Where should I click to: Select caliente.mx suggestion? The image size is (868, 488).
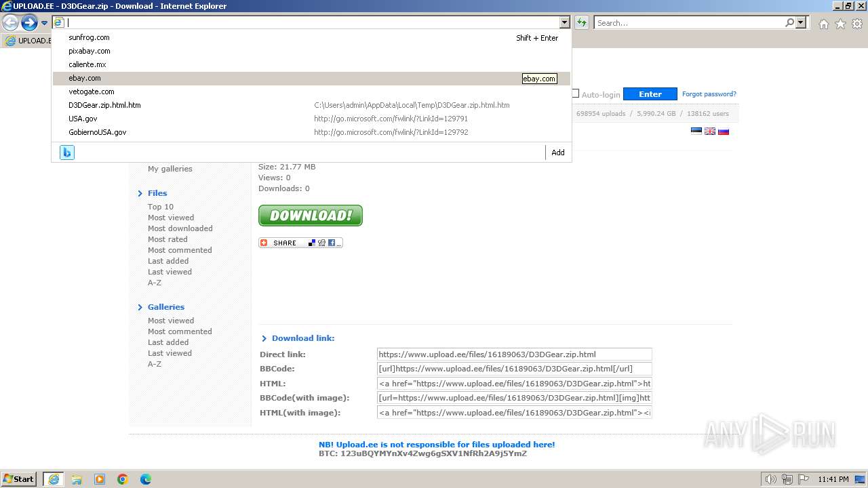(x=311, y=64)
